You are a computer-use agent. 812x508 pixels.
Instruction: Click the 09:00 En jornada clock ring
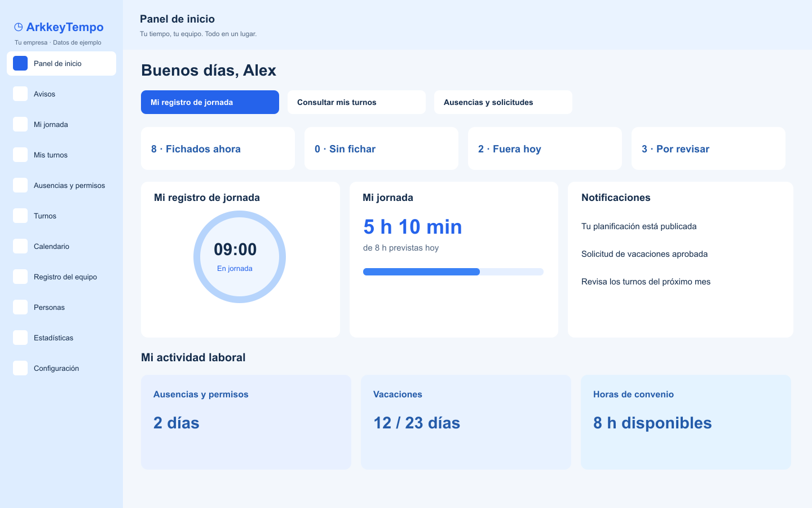tap(240, 257)
